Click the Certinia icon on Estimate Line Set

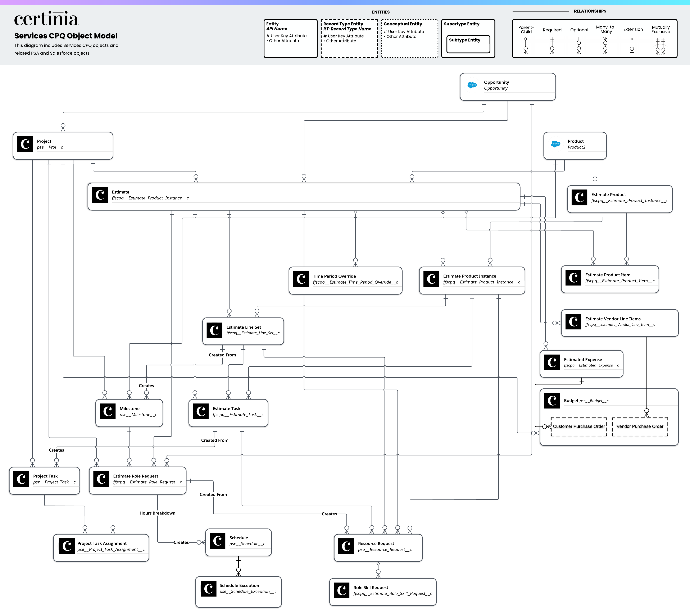214,330
